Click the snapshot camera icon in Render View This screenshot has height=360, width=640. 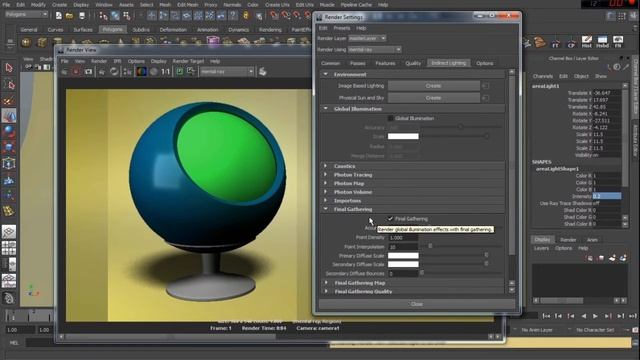[x=88, y=72]
